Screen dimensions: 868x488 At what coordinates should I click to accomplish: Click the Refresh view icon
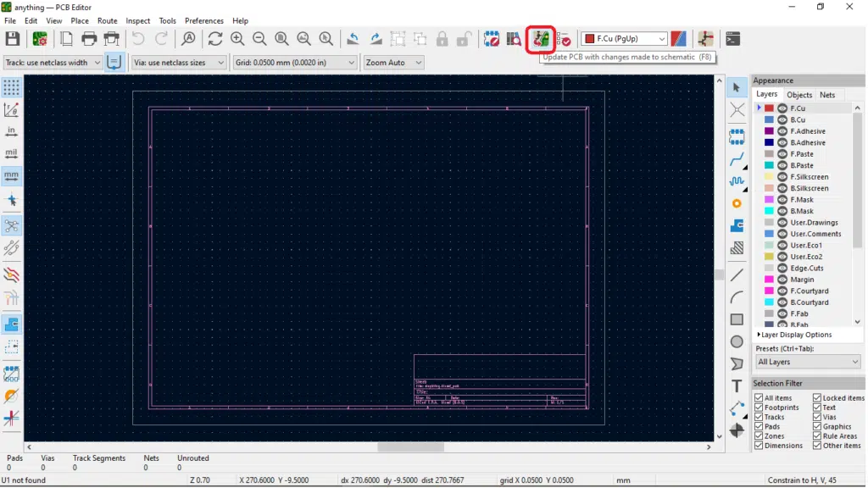click(215, 39)
